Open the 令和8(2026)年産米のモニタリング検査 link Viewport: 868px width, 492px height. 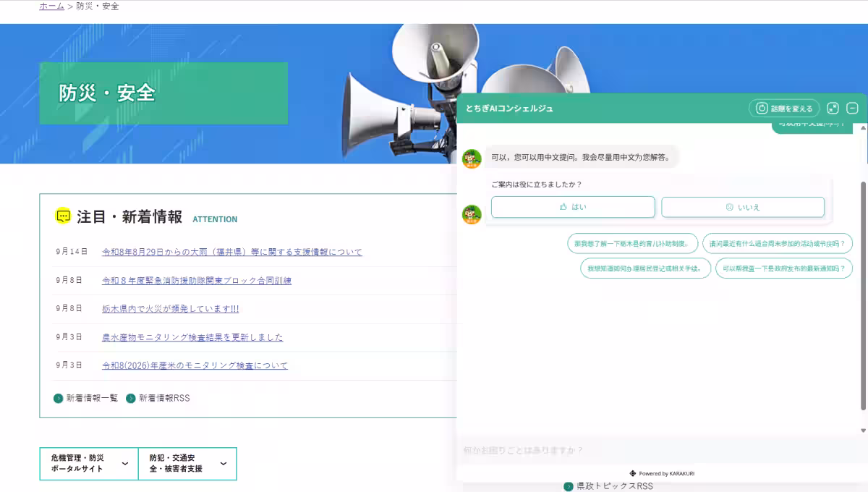pos(195,365)
